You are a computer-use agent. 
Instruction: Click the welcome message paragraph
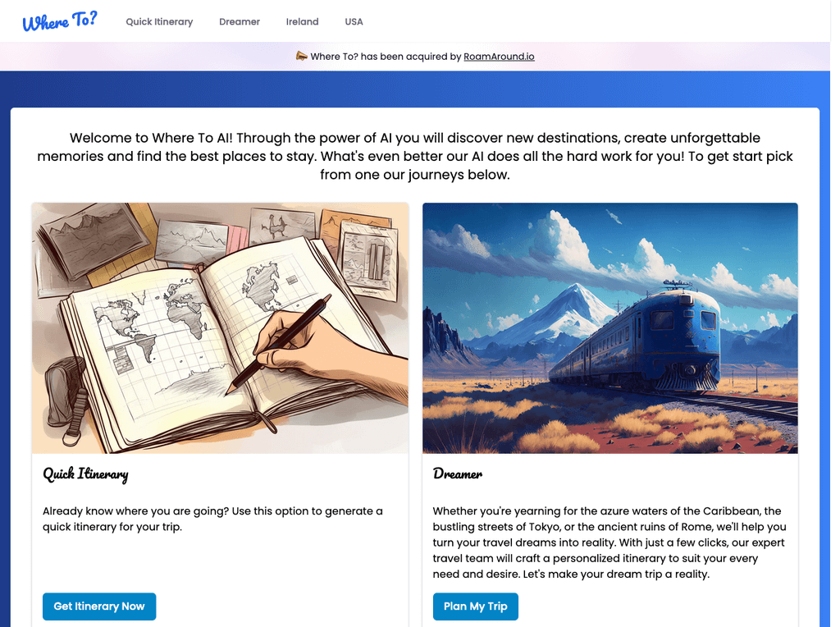414,156
